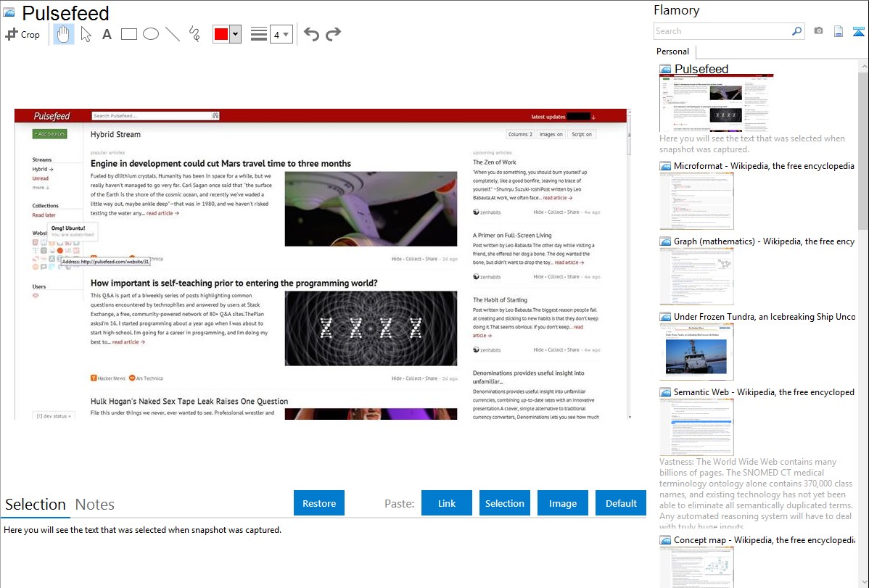Select the text annotation tool A
Viewport: 869px width, 588px height.
tap(107, 34)
